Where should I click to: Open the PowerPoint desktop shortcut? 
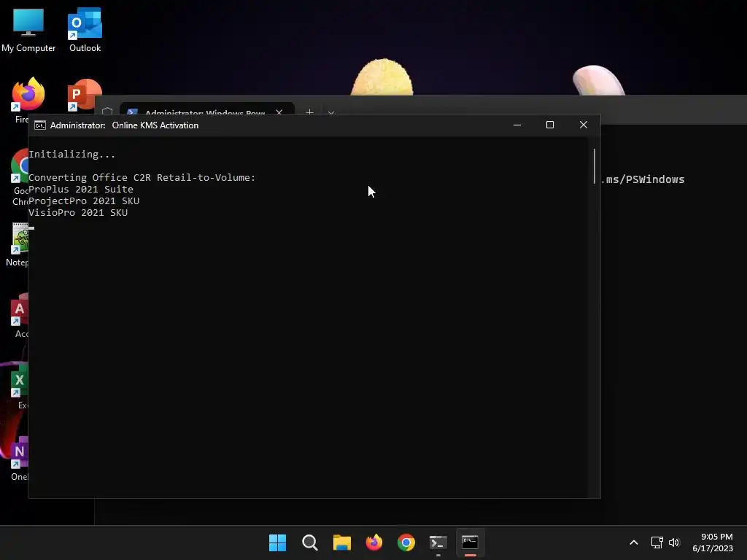coord(85,96)
